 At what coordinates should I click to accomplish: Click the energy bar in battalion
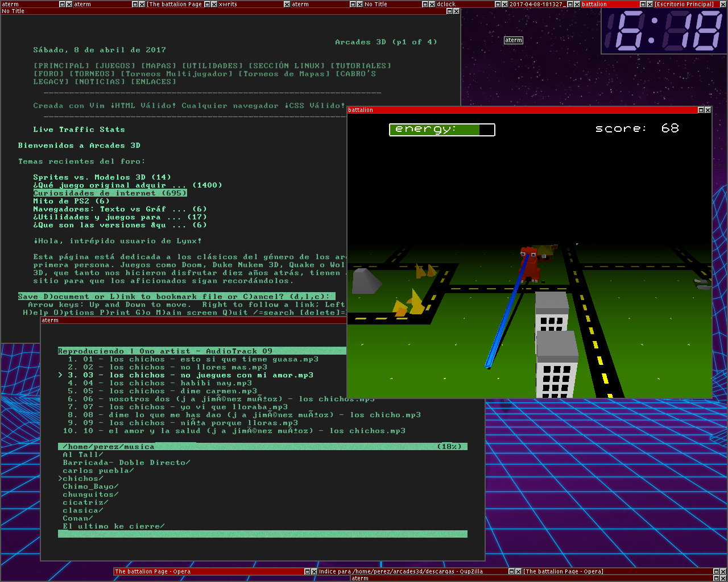click(442, 130)
